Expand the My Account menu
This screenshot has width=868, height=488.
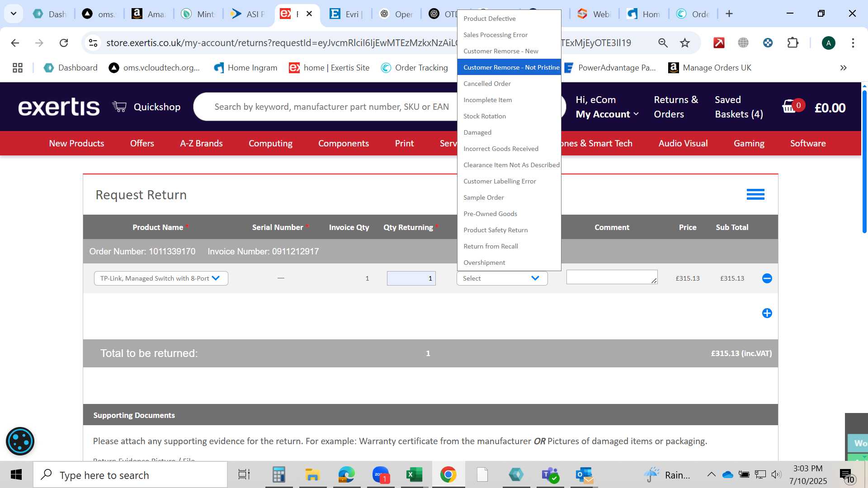(x=607, y=114)
